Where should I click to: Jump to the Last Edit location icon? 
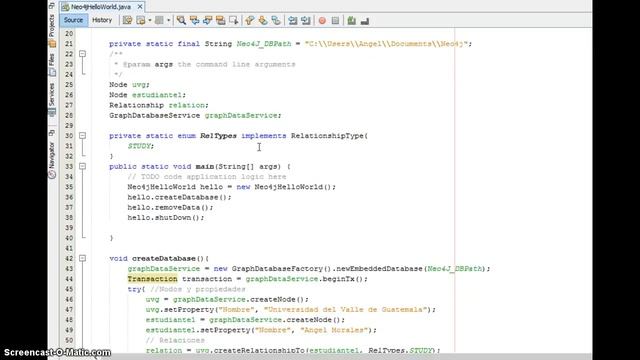(x=127, y=20)
